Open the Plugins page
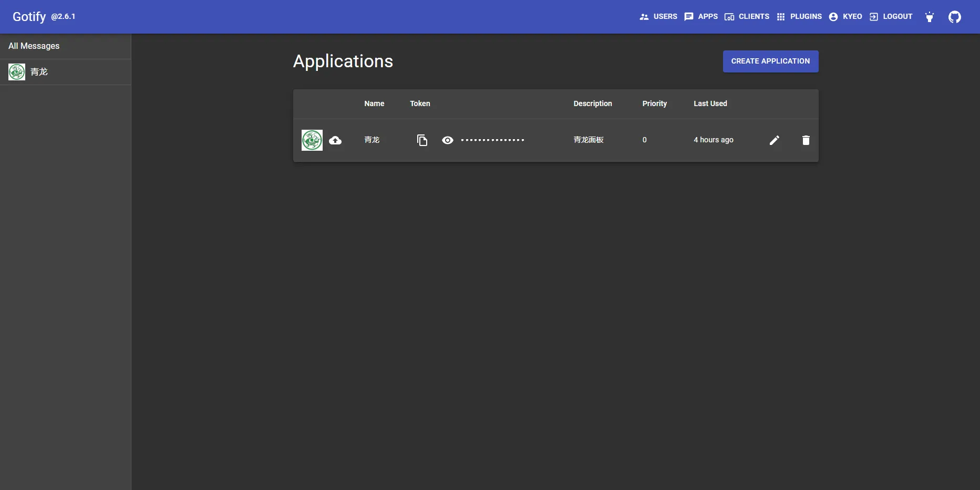 pyautogui.click(x=799, y=17)
